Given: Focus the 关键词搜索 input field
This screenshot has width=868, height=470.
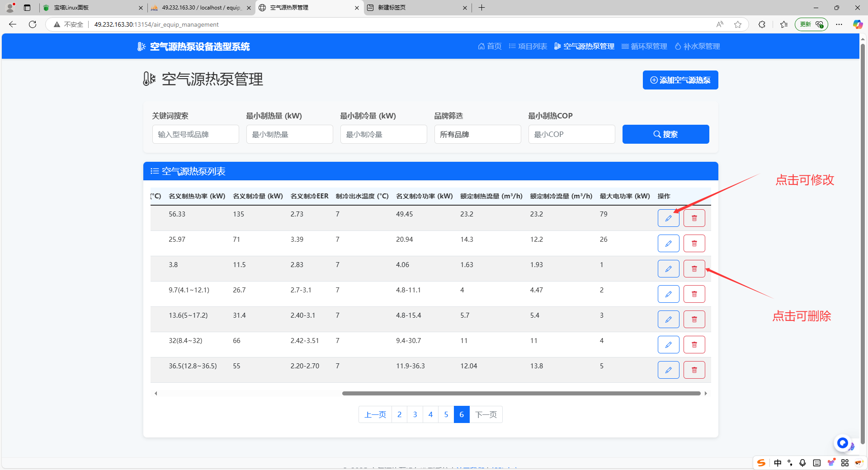Looking at the screenshot, I should pyautogui.click(x=196, y=134).
